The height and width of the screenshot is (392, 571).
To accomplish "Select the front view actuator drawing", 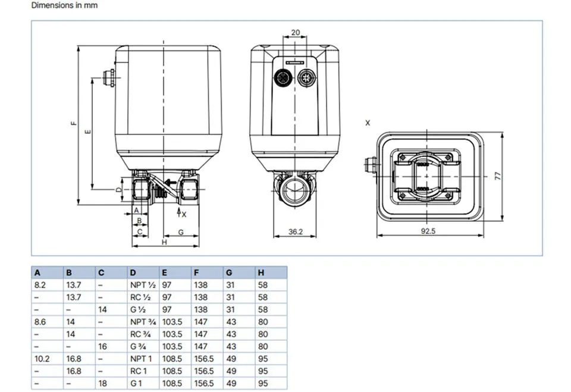I will click(x=295, y=127).
